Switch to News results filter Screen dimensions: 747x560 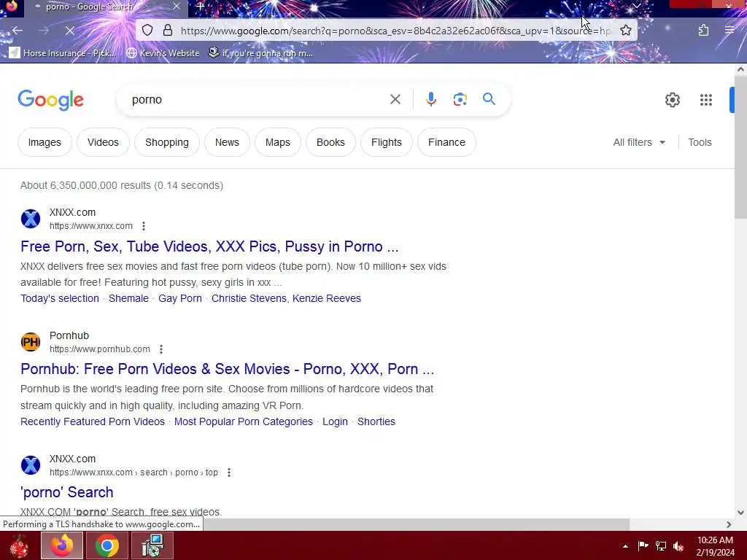(x=227, y=142)
